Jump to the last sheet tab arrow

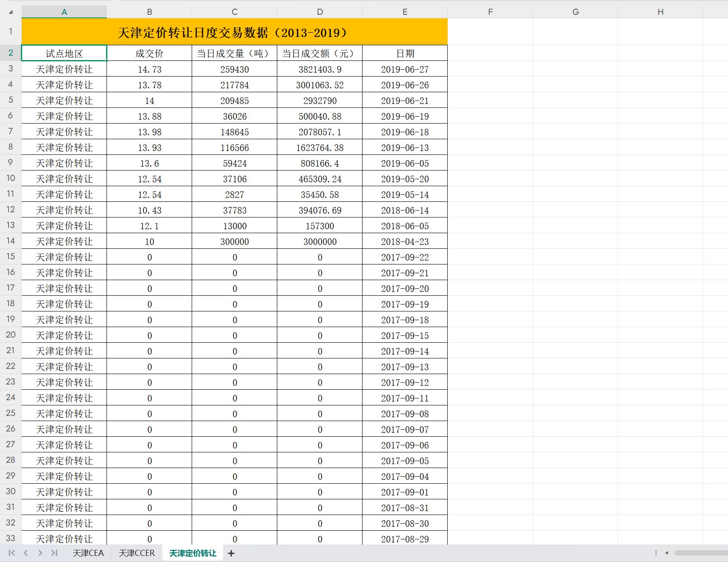(54, 553)
